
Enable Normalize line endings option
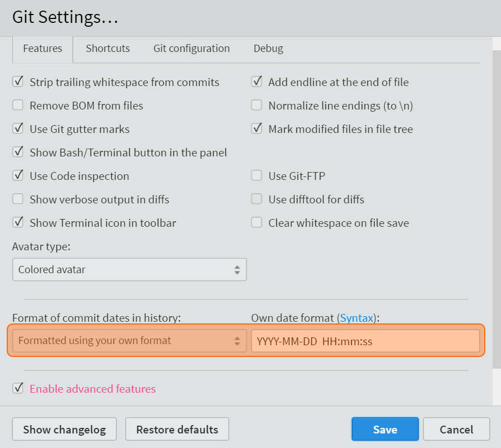257,105
